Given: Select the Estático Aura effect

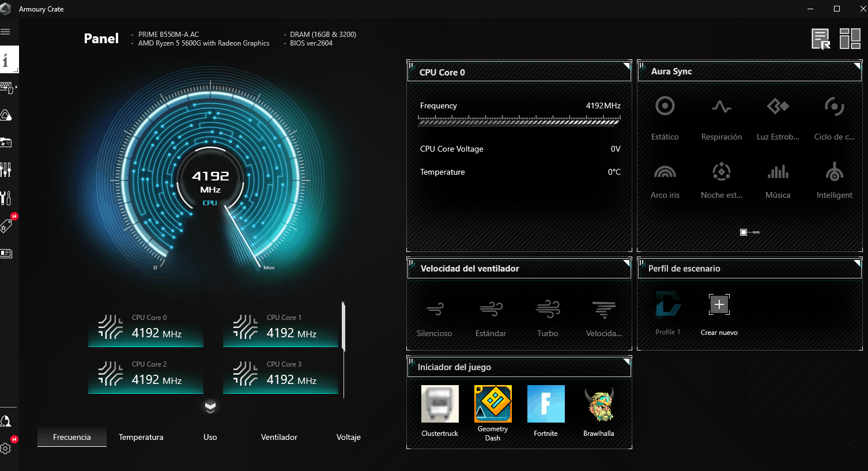Looking at the screenshot, I should [665, 119].
